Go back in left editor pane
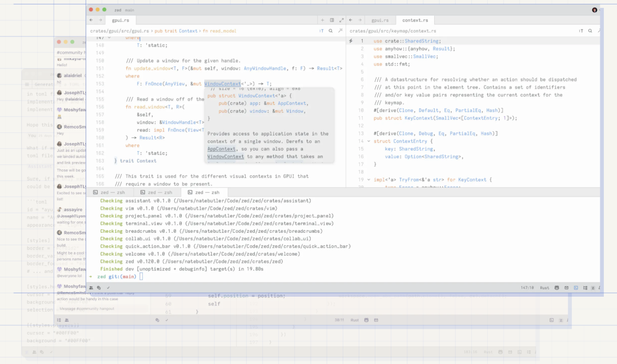 click(x=91, y=20)
